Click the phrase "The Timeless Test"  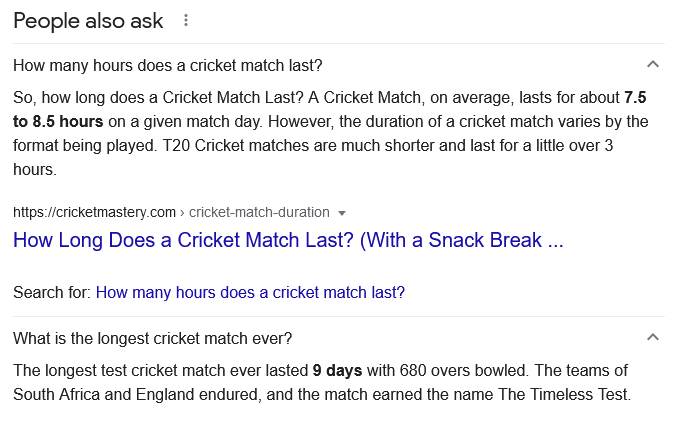tap(566, 394)
